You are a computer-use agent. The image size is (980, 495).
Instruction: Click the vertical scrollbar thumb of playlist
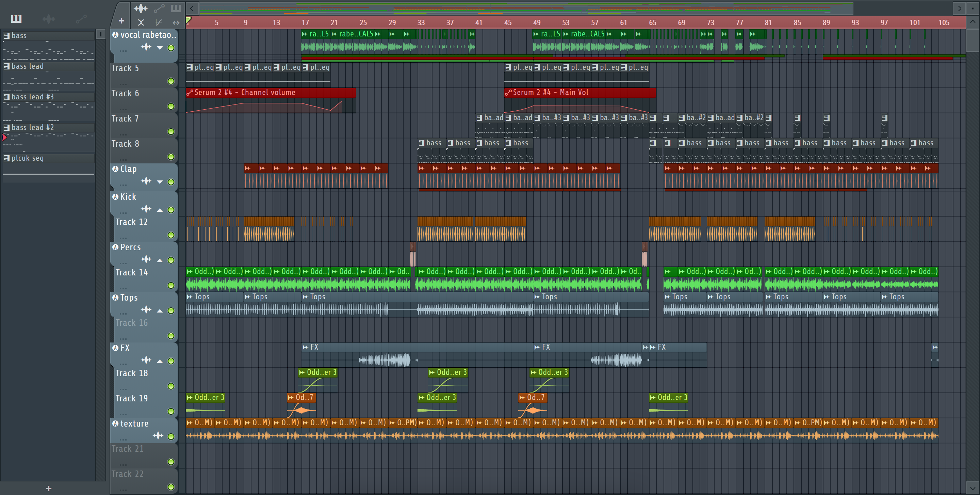click(x=973, y=40)
